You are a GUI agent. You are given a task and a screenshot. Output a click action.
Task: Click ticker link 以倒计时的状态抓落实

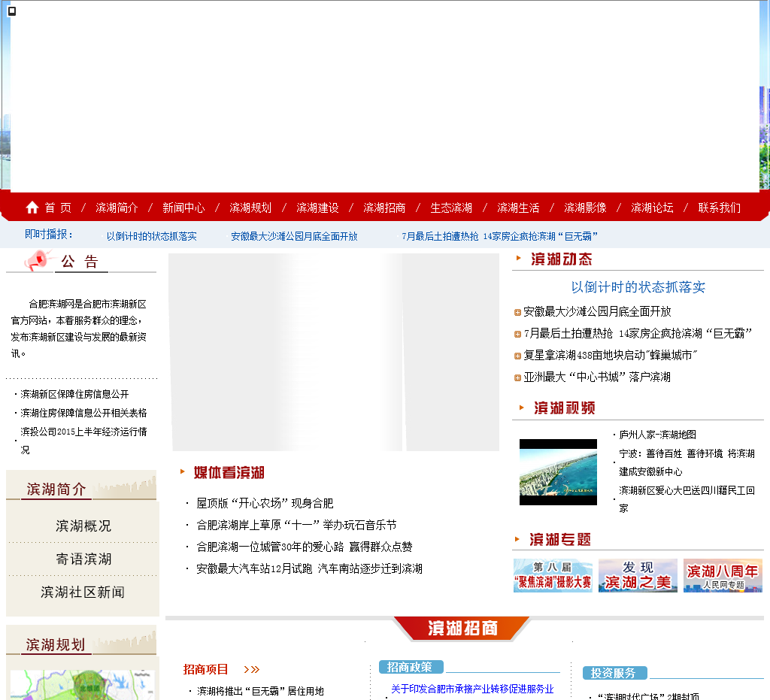click(x=152, y=236)
